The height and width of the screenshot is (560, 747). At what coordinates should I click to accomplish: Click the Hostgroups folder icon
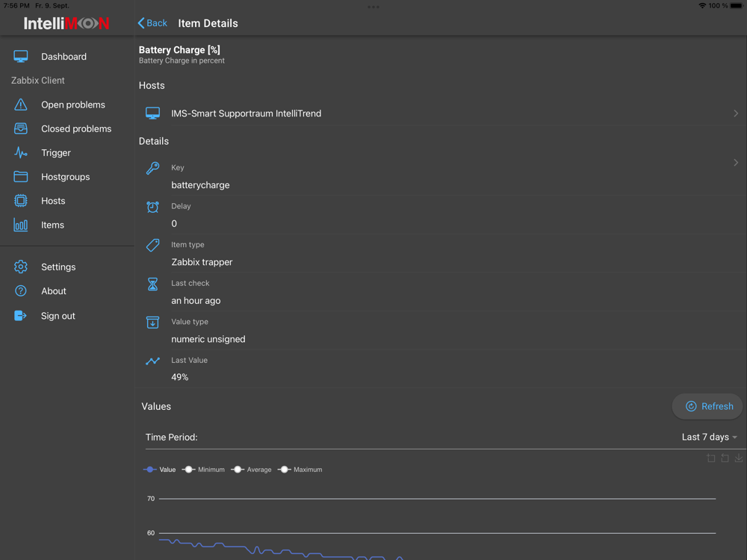pos(20,177)
